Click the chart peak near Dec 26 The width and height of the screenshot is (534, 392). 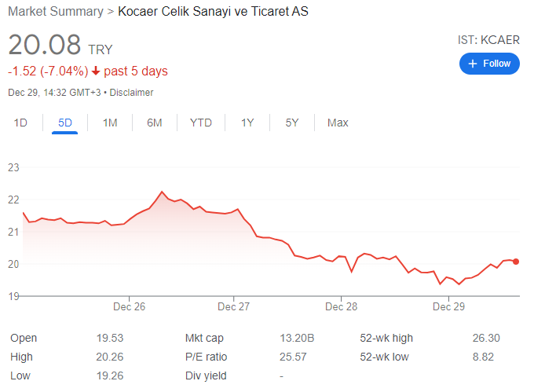162,192
